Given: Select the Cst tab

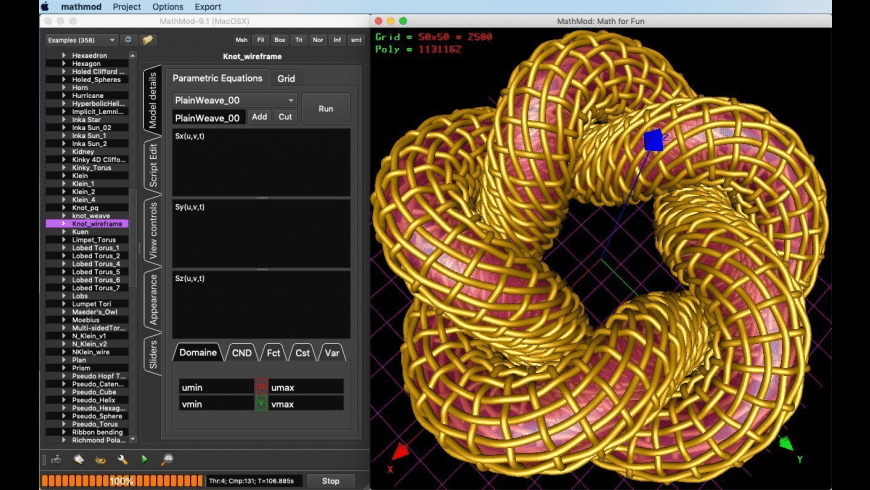Looking at the screenshot, I should (x=302, y=352).
